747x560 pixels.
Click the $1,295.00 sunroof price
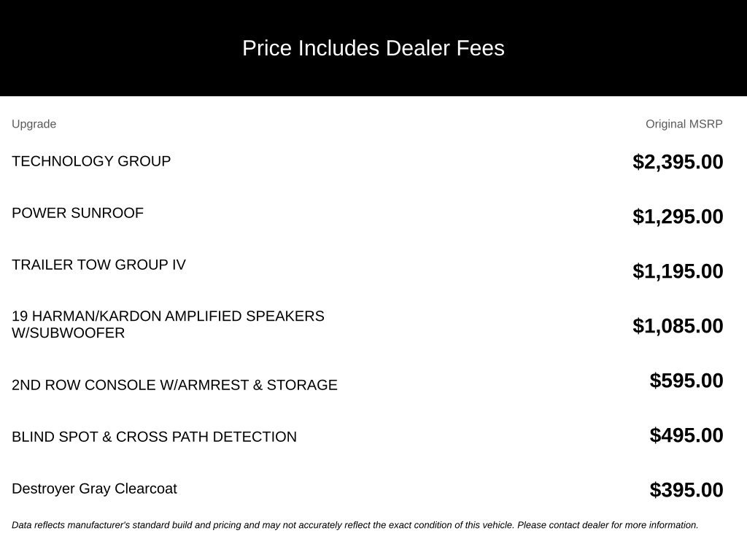(678, 217)
